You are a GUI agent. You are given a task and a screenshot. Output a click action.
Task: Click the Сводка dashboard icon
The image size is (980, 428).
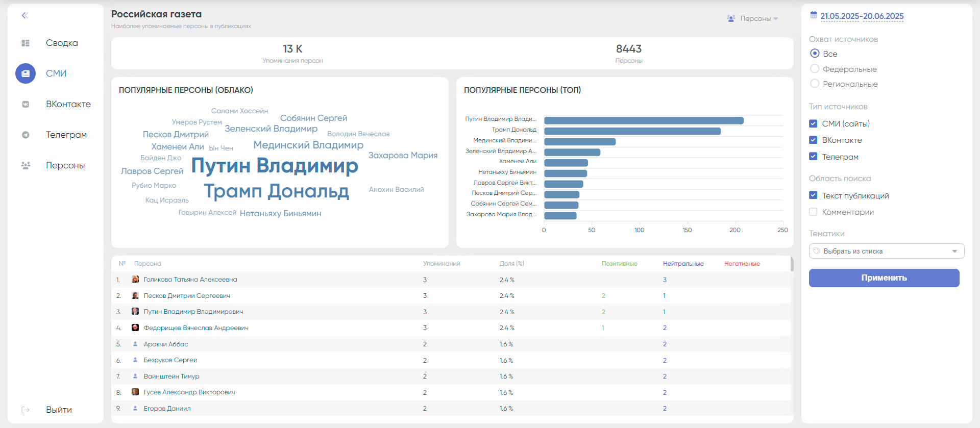26,43
